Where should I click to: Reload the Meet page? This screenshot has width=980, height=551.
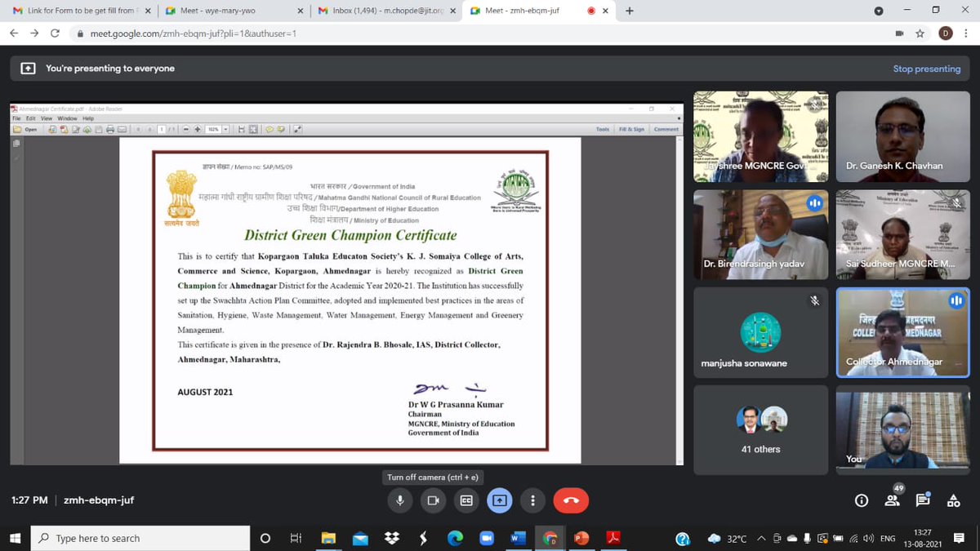pyautogui.click(x=55, y=33)
